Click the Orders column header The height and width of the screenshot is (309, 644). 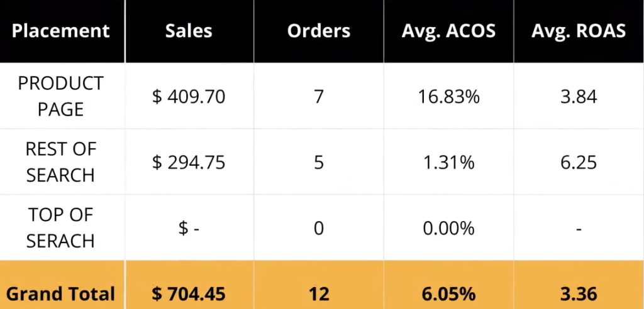point(318,31)
